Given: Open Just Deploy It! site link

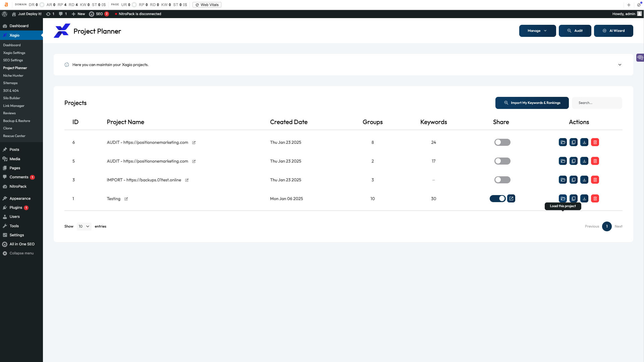Looking at the screenshot, I should coord(26,14).
